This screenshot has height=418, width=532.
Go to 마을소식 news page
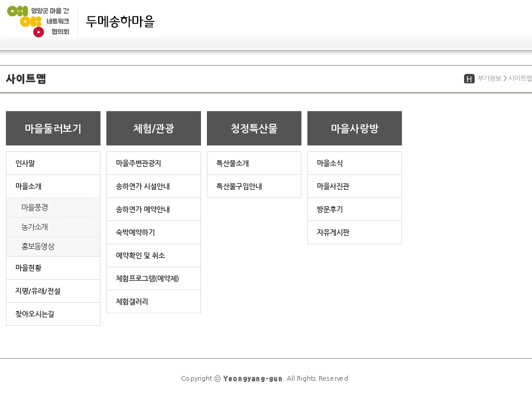[x=355, y=163]
